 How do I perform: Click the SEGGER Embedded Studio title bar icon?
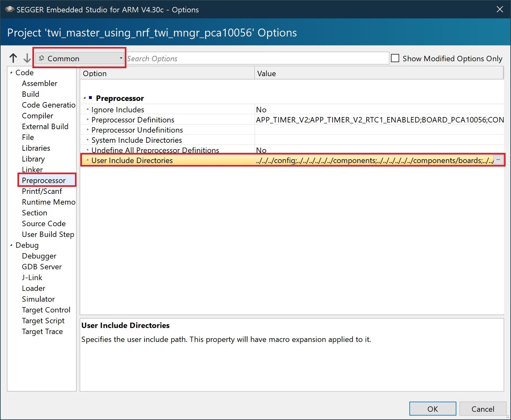[9, 9]
